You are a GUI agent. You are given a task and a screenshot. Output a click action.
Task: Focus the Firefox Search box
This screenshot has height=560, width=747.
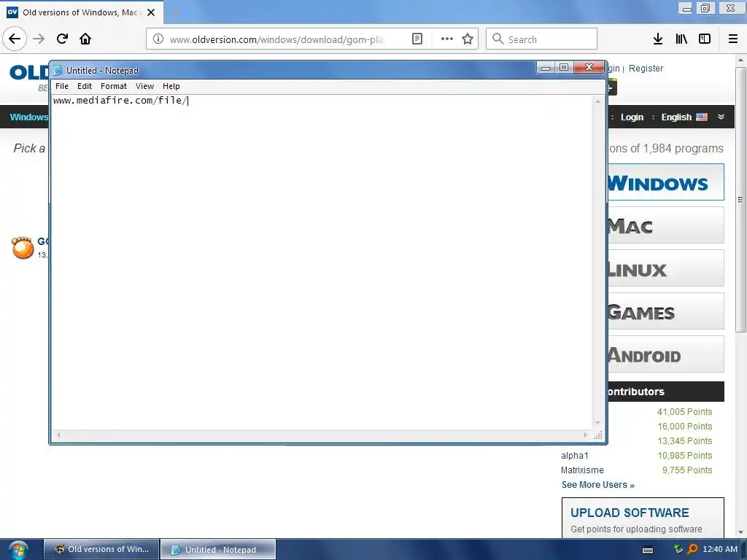[x=542, y=39]
